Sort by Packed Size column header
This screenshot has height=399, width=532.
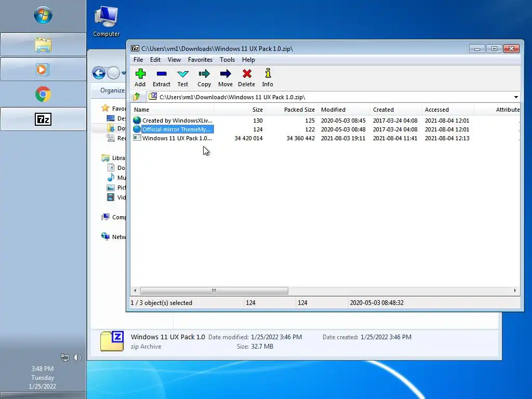(x=292, y=110)
